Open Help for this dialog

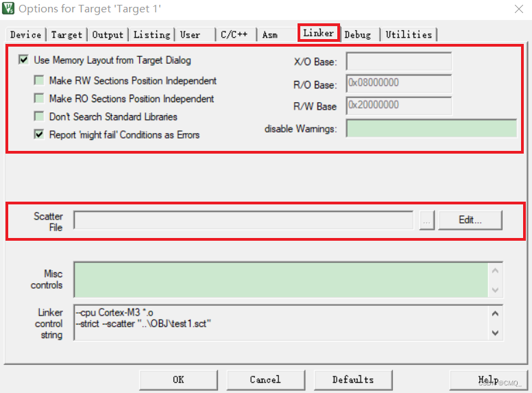pyautogui.click(x=488, y=380)
